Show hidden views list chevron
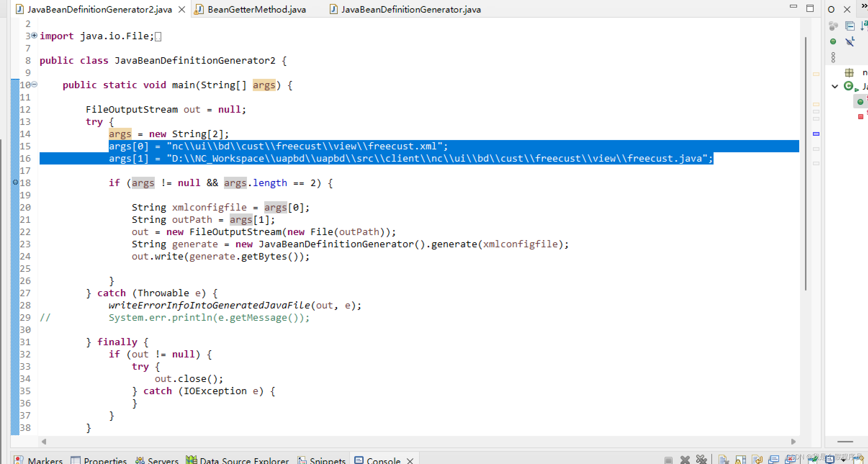The height and width of the screenshot is (464, 868). coord(864,6)
